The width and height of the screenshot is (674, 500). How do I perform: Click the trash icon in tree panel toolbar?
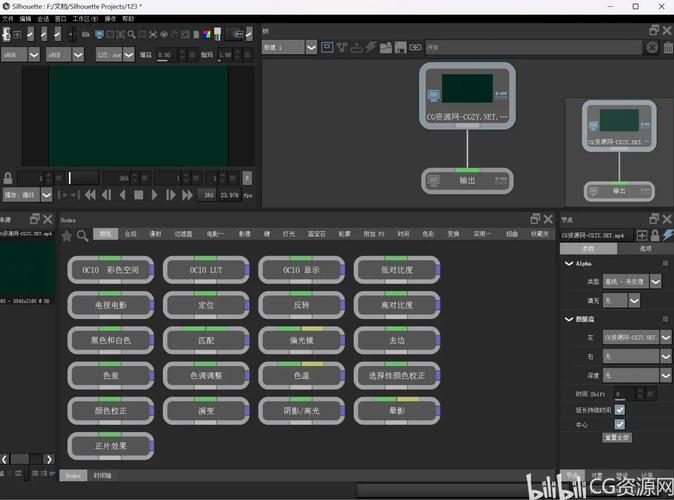click(668, 47)
